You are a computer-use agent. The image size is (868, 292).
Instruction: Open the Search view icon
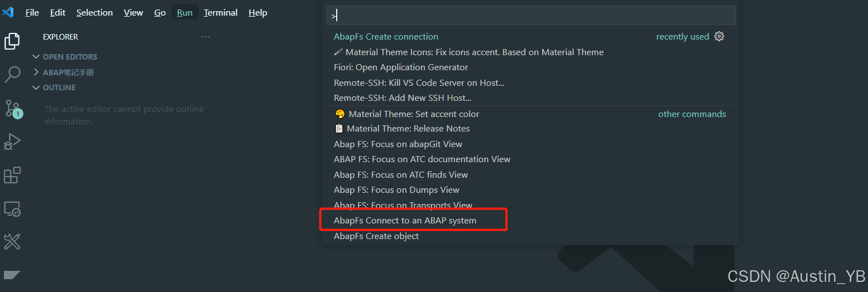[x=12, y=74]
